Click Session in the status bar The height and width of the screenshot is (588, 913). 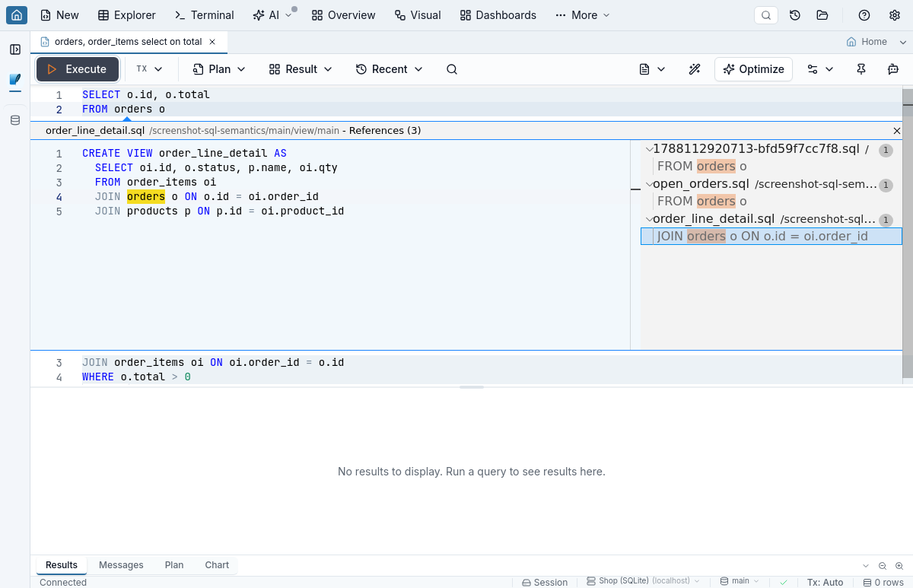[545, 582]
